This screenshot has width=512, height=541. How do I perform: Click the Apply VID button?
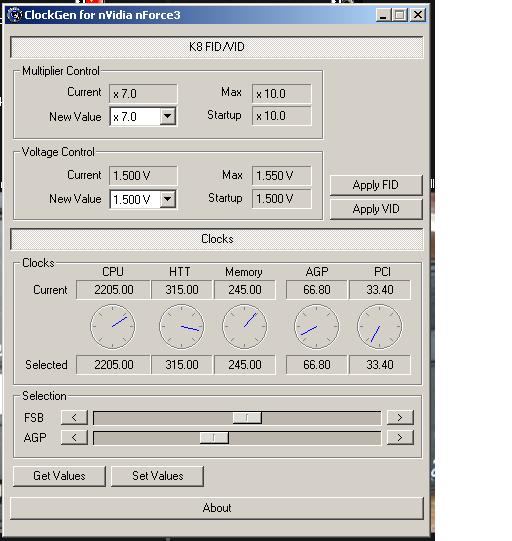[x=376, y=209]
